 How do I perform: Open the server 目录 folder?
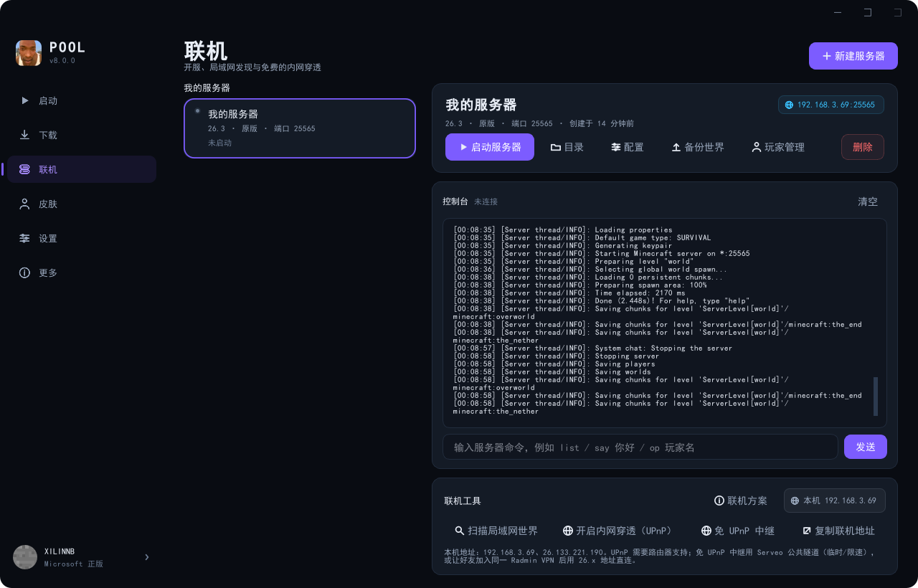pos(567,147)
